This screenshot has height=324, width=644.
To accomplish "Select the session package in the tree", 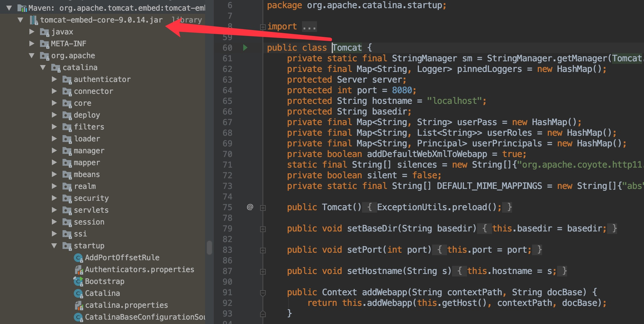I will click(89, 222).
